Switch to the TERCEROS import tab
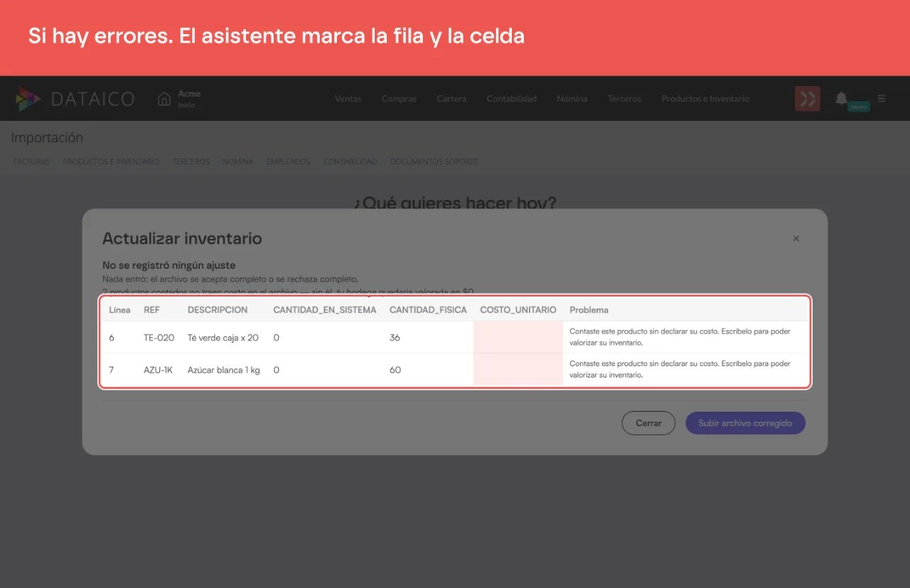The height and width of the screenshot is (588, 910). point(191,161)
